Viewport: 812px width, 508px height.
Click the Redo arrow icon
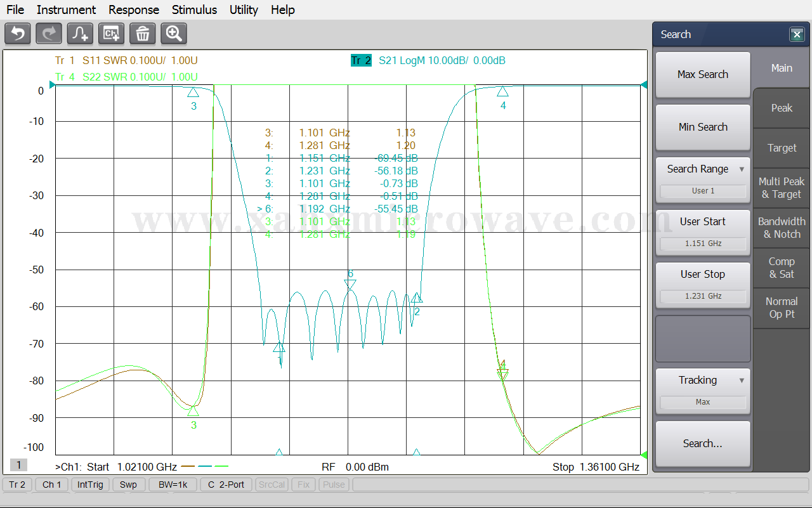coord(49,34)
